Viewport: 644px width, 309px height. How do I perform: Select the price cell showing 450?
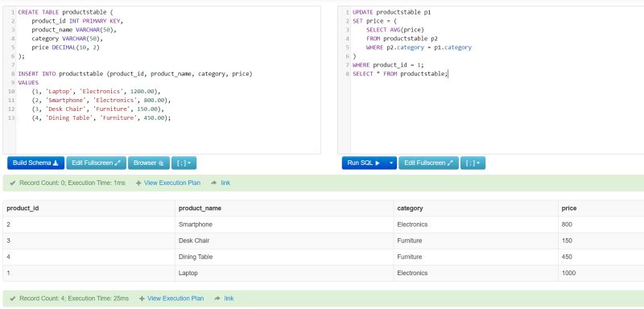[567, 257]
